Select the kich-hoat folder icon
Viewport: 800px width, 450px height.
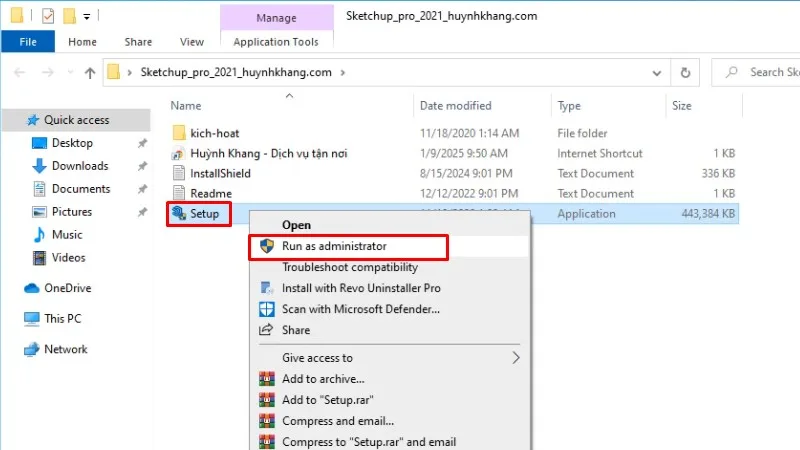(x=179, y=132)
